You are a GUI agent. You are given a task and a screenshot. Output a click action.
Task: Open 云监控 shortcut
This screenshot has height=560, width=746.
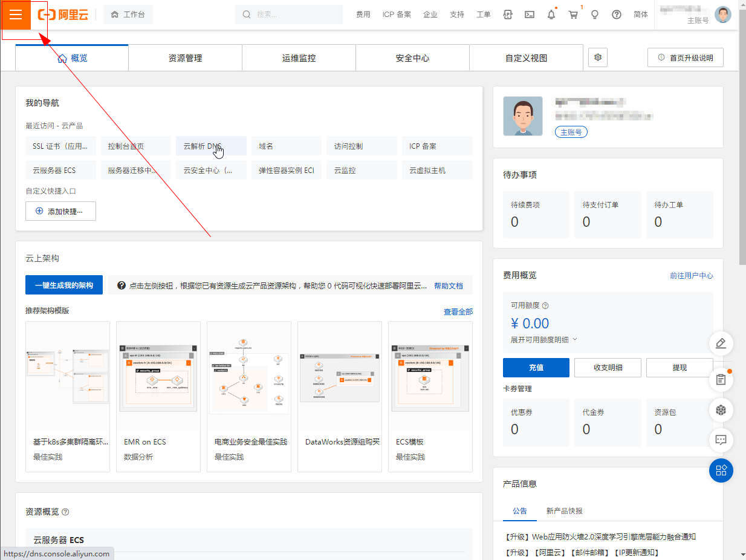[362, 170]
